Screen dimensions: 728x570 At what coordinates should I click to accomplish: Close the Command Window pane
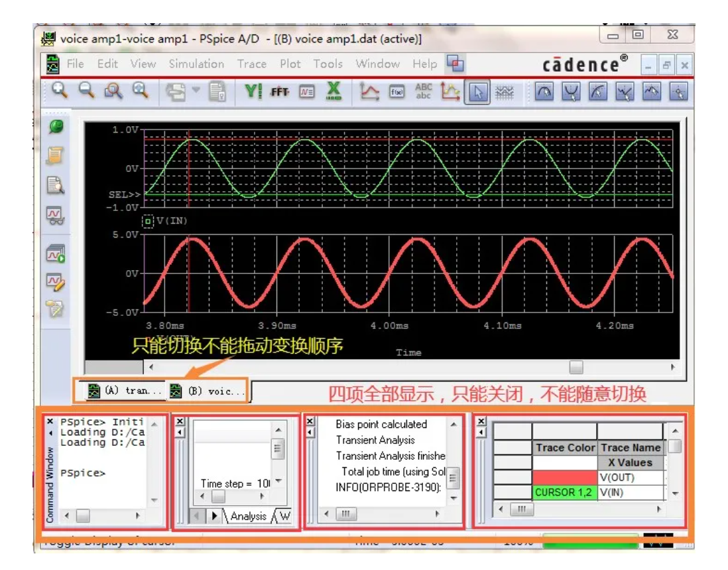coord(50,421)
